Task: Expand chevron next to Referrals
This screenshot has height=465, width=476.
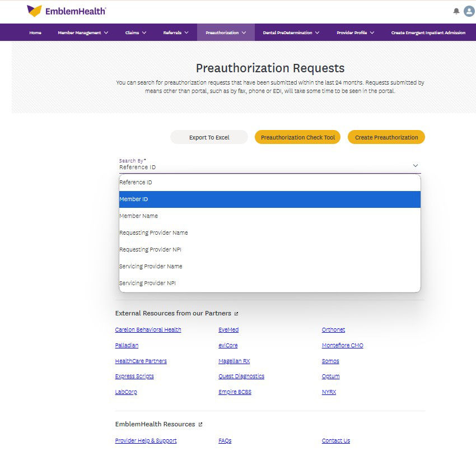Action: 186,32
